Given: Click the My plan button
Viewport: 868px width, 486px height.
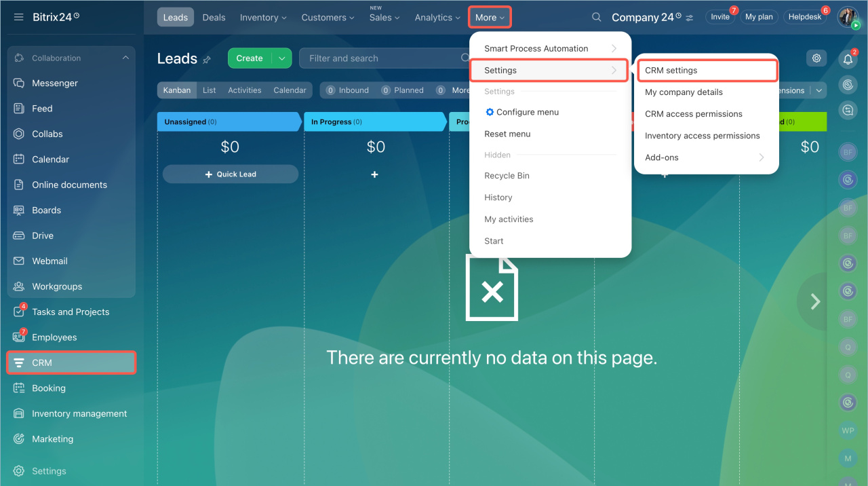Looking at the screenshot, I should (759, 17).
